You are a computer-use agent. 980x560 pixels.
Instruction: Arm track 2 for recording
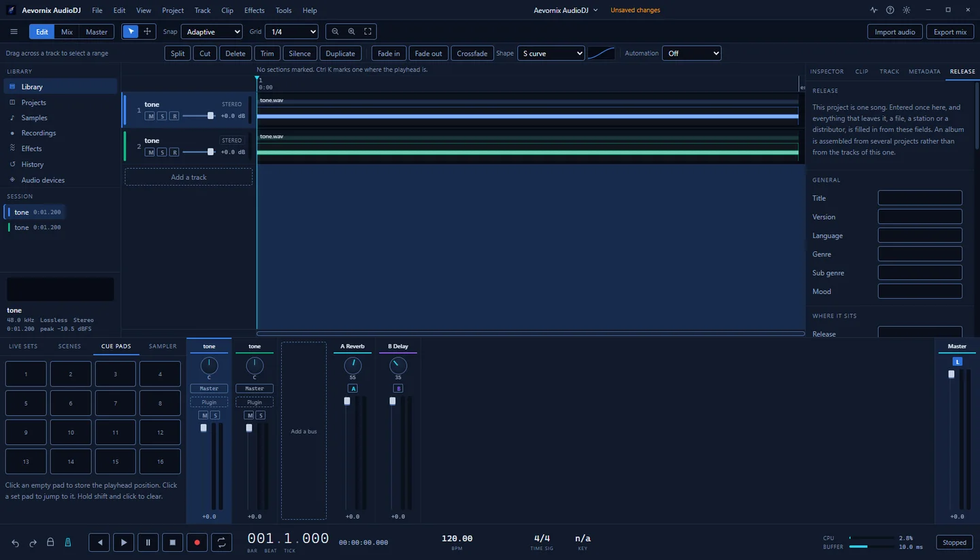(x=174, y=152)
